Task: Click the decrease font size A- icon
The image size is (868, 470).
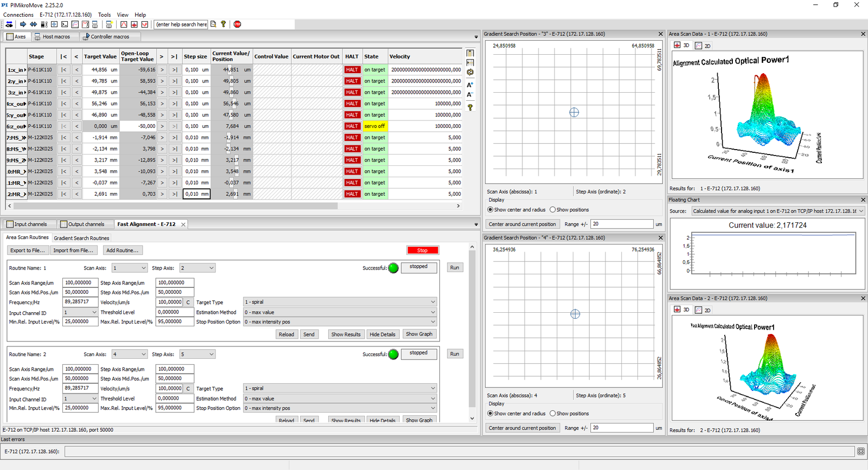Action: 470,95
